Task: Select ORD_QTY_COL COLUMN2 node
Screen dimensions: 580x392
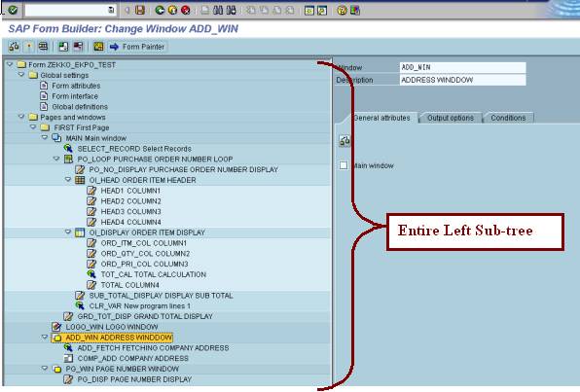Action: (145, 253)
